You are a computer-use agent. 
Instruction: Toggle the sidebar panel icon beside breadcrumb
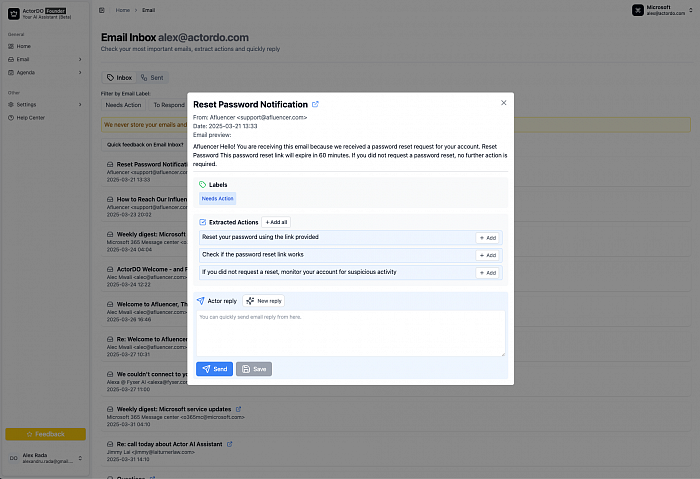102,9
